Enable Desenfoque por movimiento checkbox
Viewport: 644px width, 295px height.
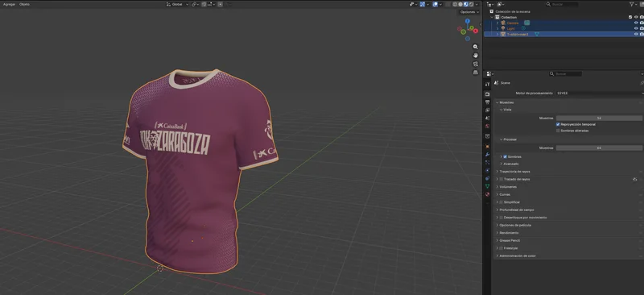point(501,218)
